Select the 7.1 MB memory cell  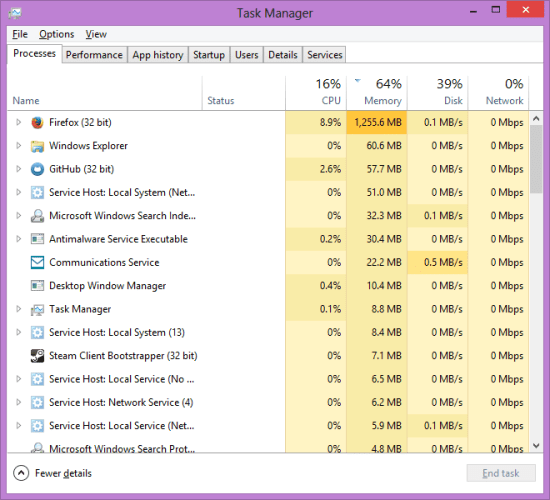[377, 356]
